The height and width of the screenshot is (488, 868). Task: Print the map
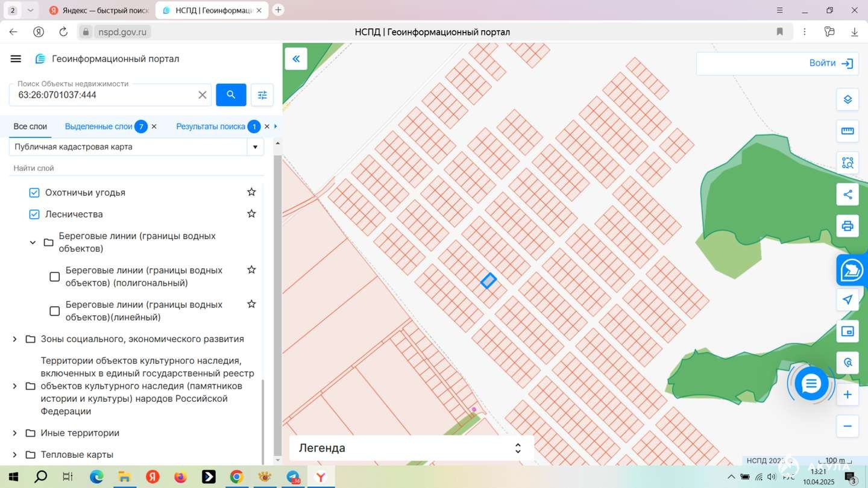point(848,226)
